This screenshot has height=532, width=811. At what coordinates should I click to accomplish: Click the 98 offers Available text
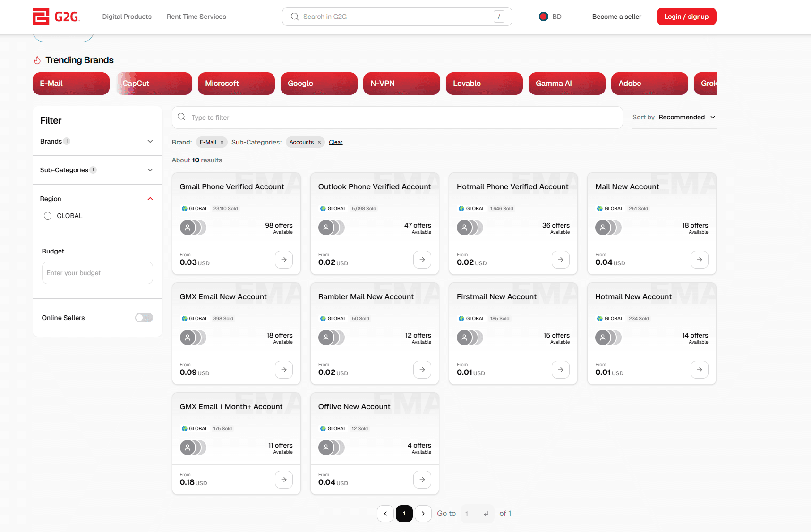(279, 228)
